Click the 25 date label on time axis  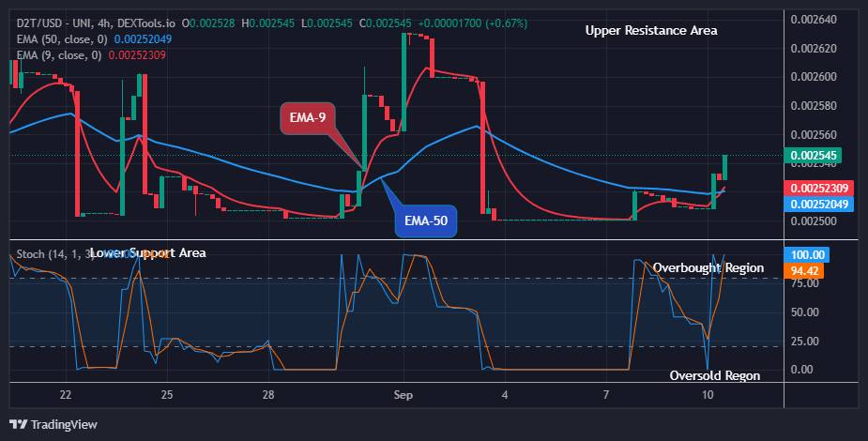167,394
